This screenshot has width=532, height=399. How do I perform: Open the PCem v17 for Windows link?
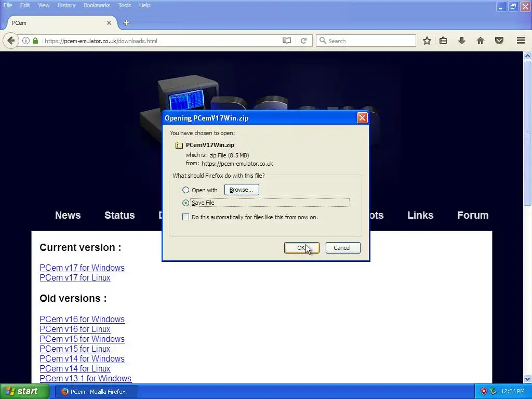pyautogui.click(x=82, y=268)
